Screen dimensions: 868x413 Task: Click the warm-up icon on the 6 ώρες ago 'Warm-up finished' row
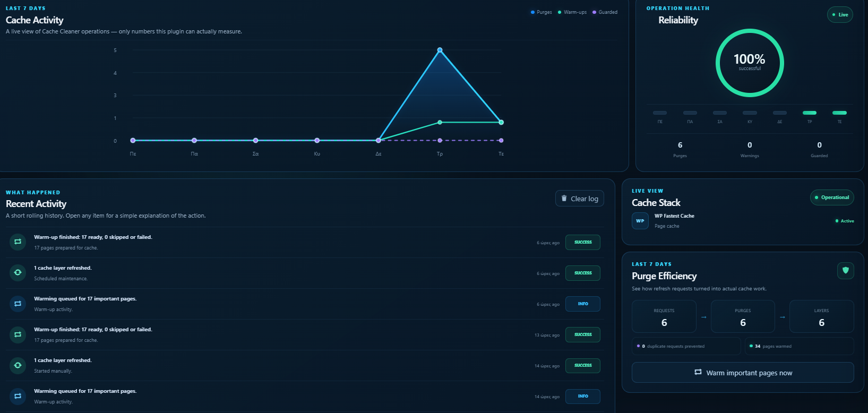pyautogui.click(x=18, y=242)
